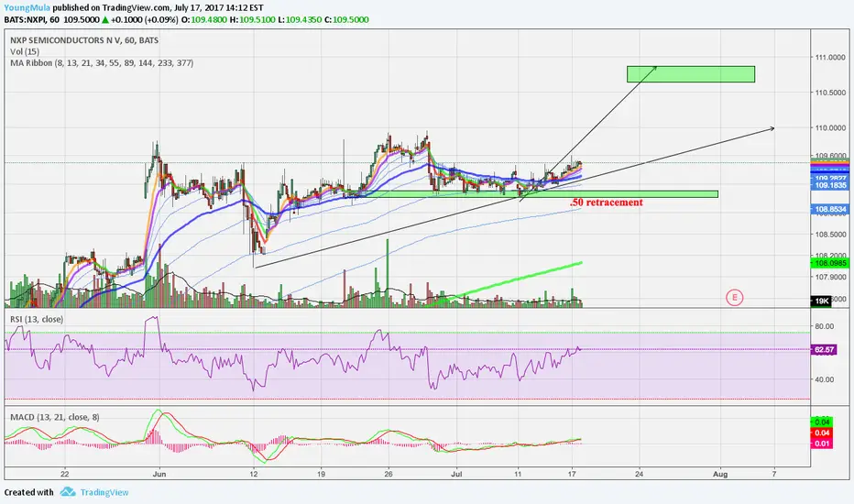
Task: Click the 108.5000 price axis label
Action: (830, 235)
